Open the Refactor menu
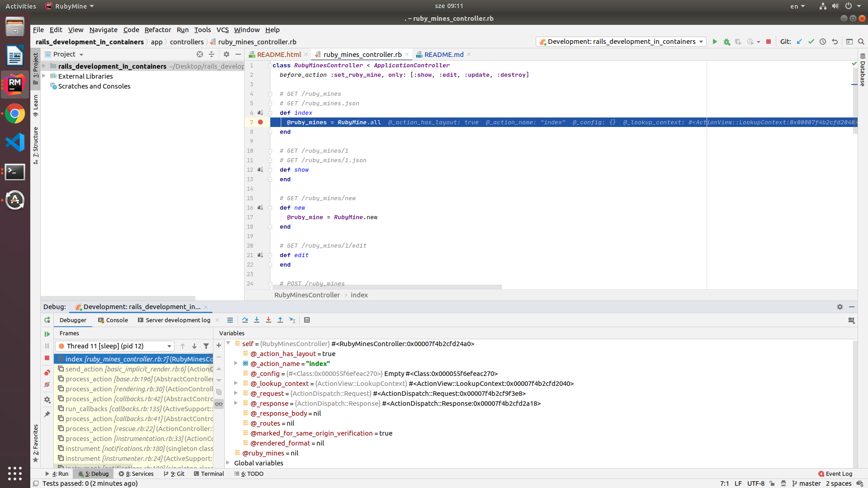This screenshot has width=868, height=488. tap(157, 30)
